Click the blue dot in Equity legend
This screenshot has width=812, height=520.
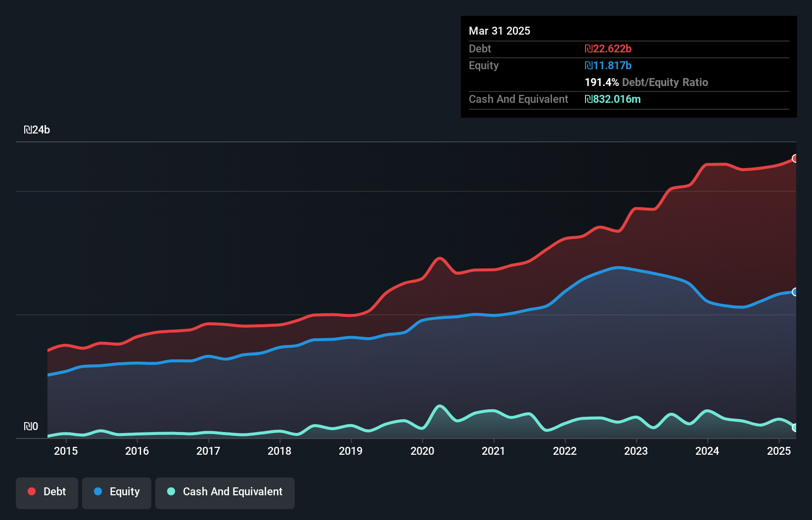tap(98, 492)
